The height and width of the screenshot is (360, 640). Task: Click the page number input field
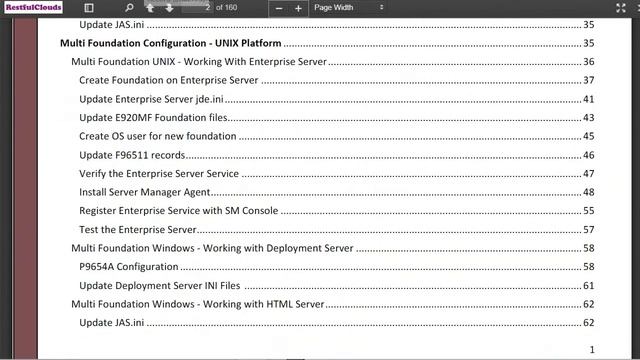[x=197, y=7]
